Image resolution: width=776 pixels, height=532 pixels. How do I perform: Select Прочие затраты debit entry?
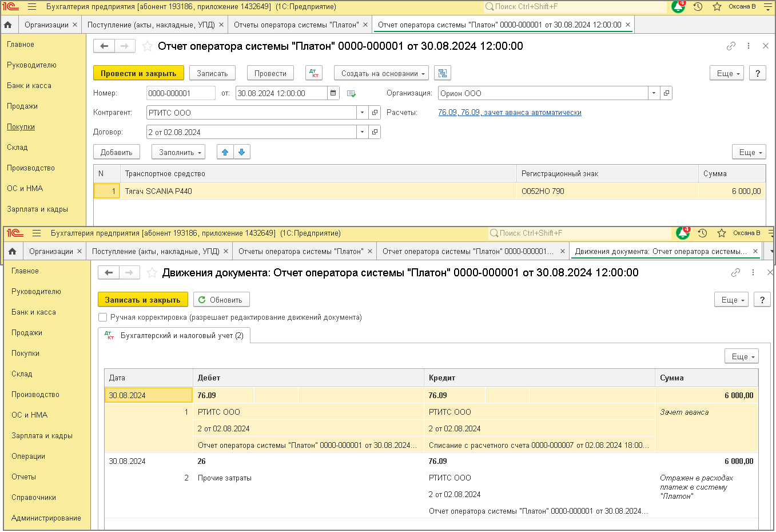[x=225, y=478]
